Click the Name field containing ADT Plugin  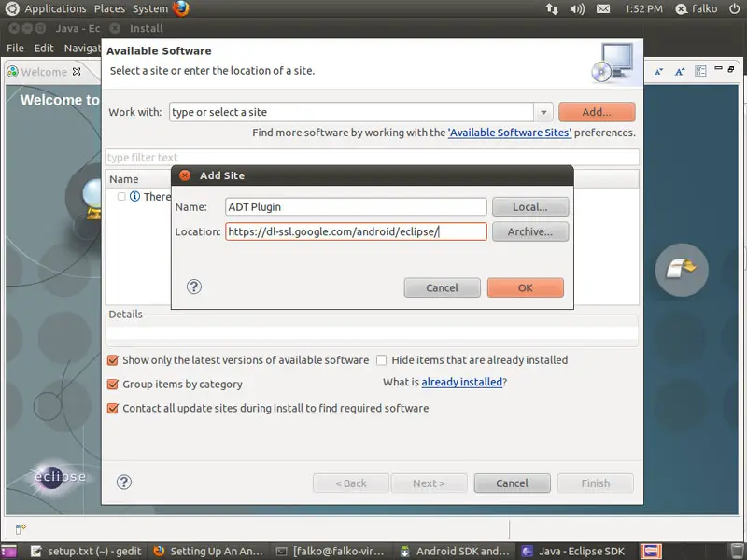[x=356, y=206]
